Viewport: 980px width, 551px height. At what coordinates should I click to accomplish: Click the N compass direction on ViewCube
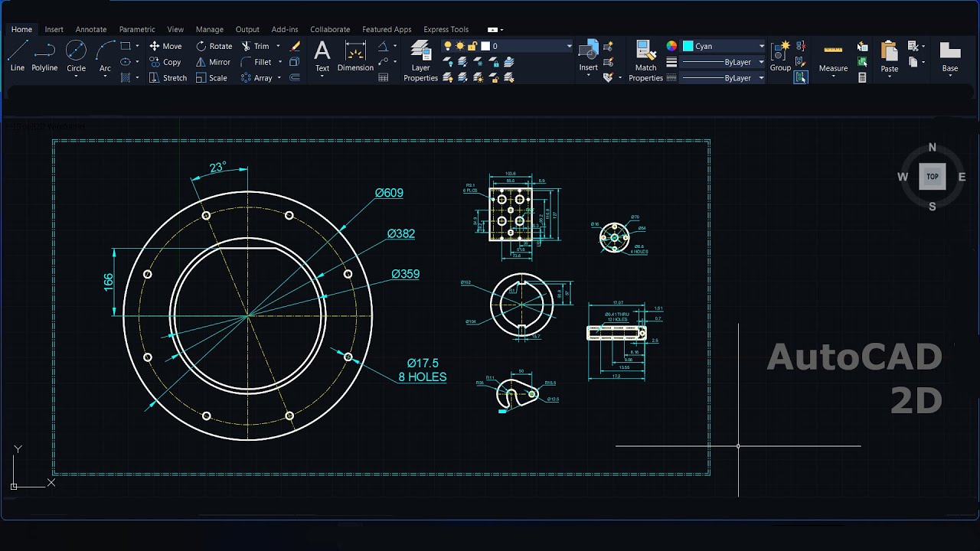pyautogui.click(x=932, y=148)
